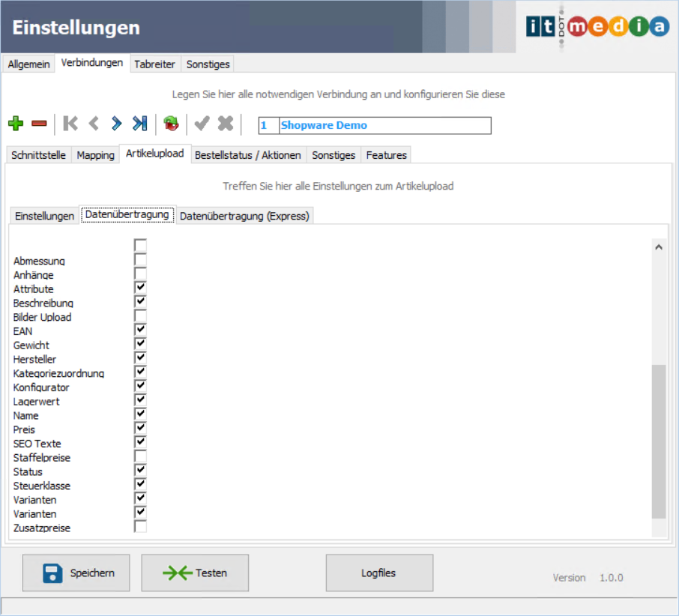Click the Shopware Demo connection name field
Image resolution: width=679 pixels, height=616 pixels.
tap(384, 125)
